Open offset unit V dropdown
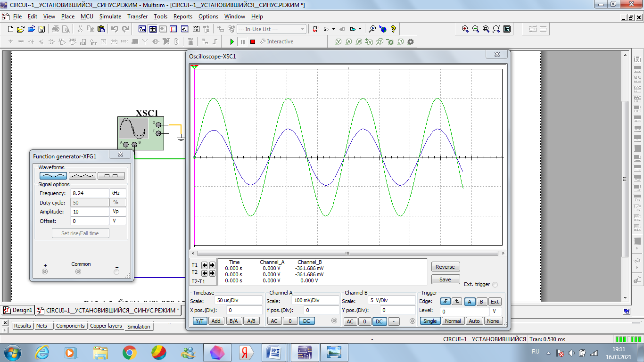 pyautogui.click(x=118, y=221)
